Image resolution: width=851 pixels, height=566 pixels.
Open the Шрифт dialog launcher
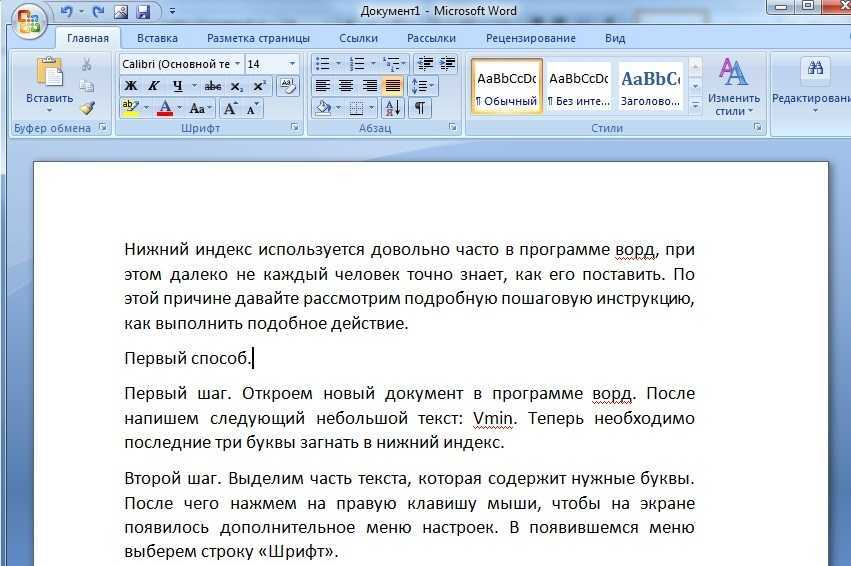(x=295, y=127)
